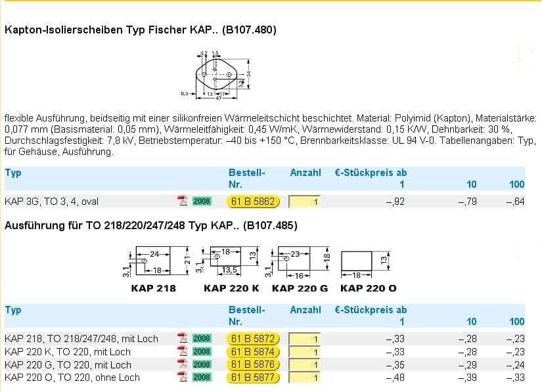The width and height of the screenshot is (542, 392).
Task: Focus the quantity field for KAP 218
Action: tap(305, 339)
